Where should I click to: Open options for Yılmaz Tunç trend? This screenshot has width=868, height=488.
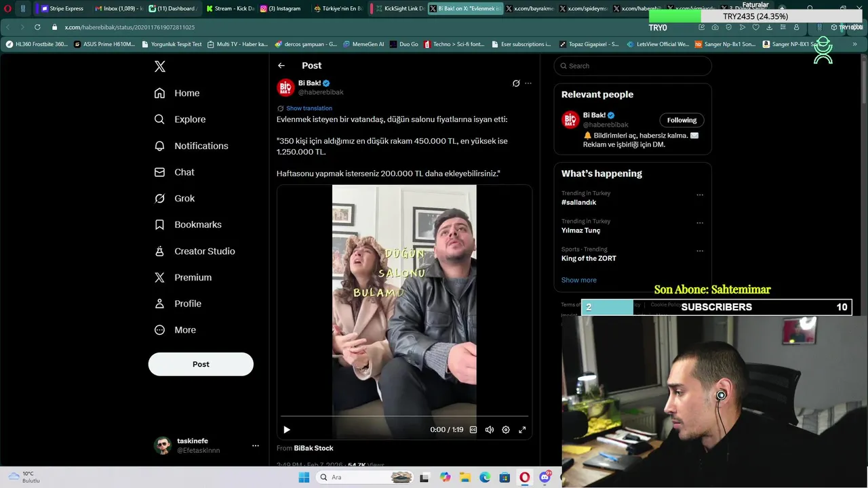(x=700, y=223)
